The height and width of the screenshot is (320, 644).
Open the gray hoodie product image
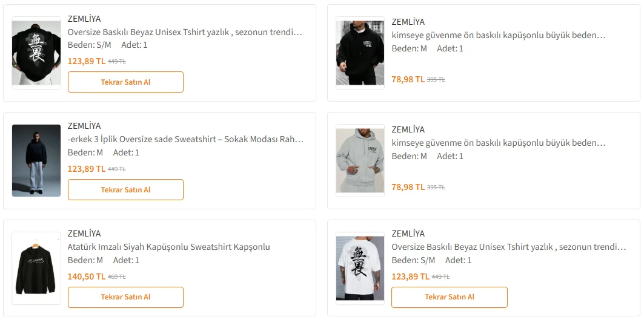click(360, 160)
